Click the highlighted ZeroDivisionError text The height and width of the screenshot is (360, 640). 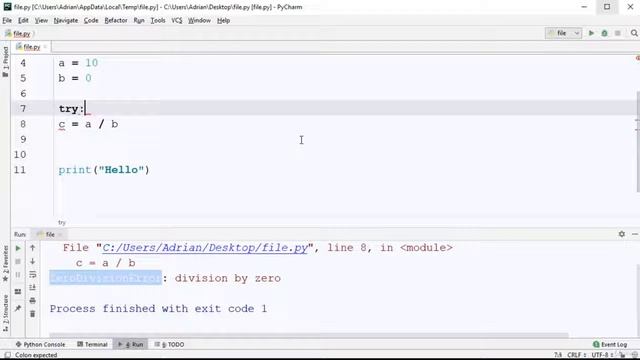[x=106, y=278]
